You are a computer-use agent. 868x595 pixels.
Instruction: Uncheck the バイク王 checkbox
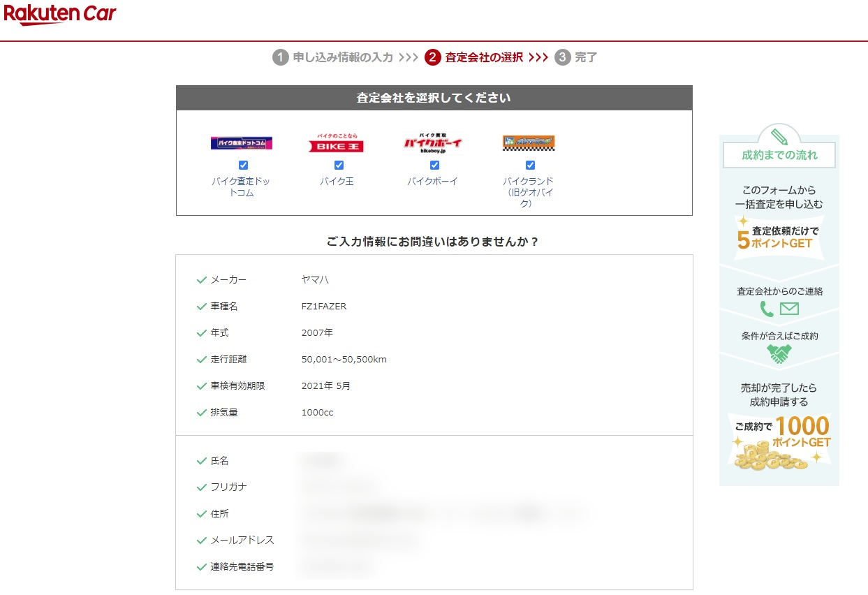[x=339, y=166]
